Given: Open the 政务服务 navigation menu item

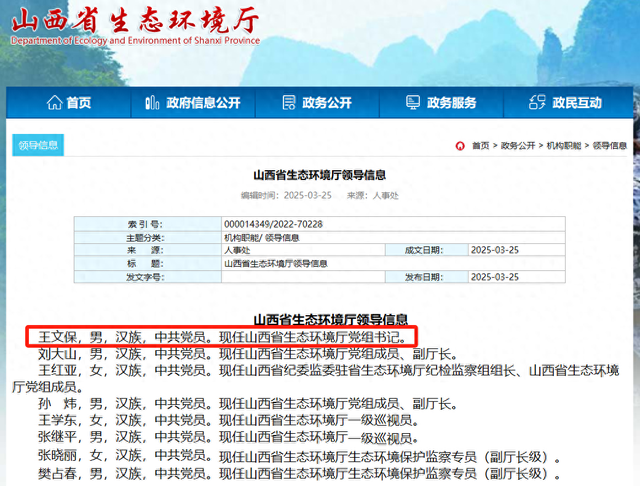Looking at the screenshot, I should (452, 103).
